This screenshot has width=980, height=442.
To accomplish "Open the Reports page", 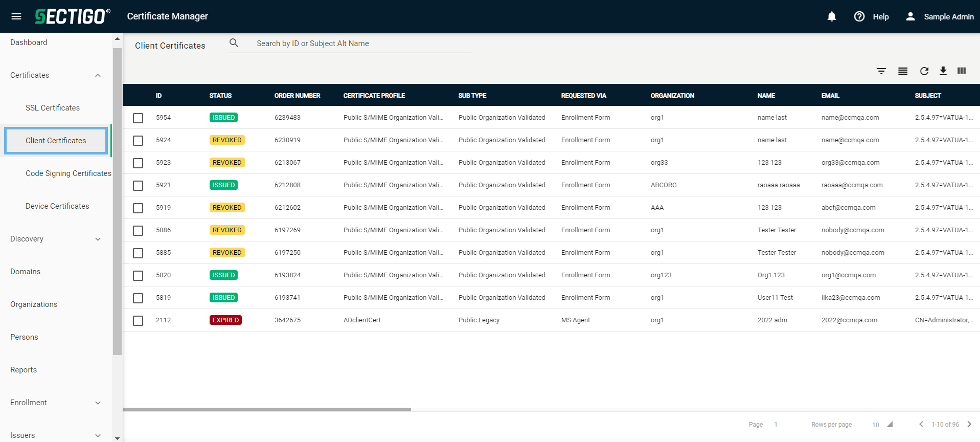I will click(24, 370).
